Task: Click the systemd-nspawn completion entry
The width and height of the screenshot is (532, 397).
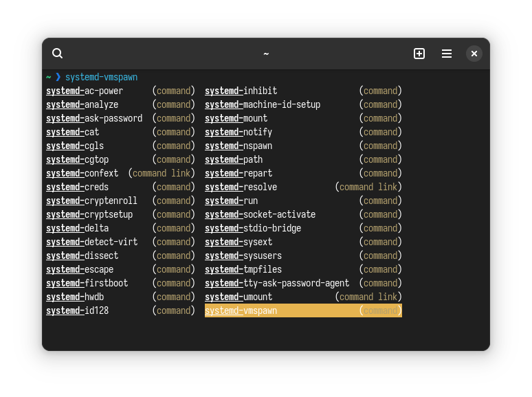Action: [239, 146]
